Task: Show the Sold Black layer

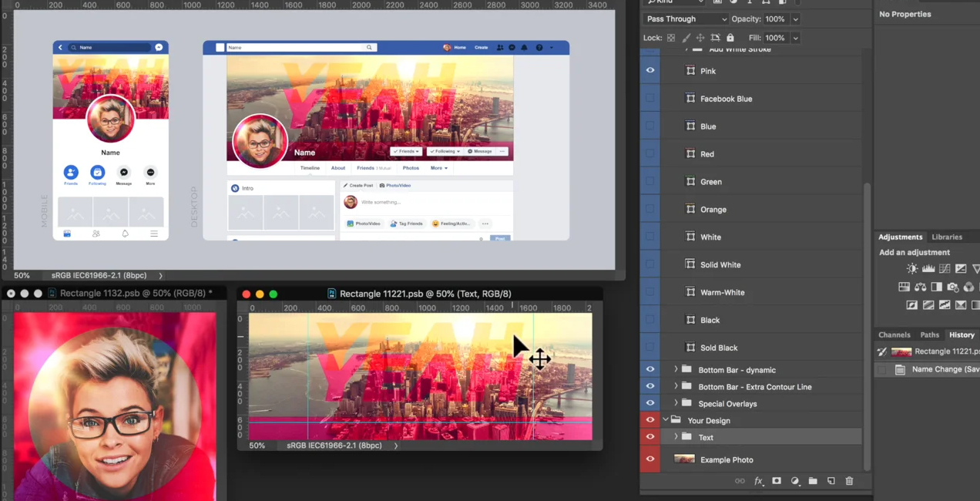Action: point(650,347)
